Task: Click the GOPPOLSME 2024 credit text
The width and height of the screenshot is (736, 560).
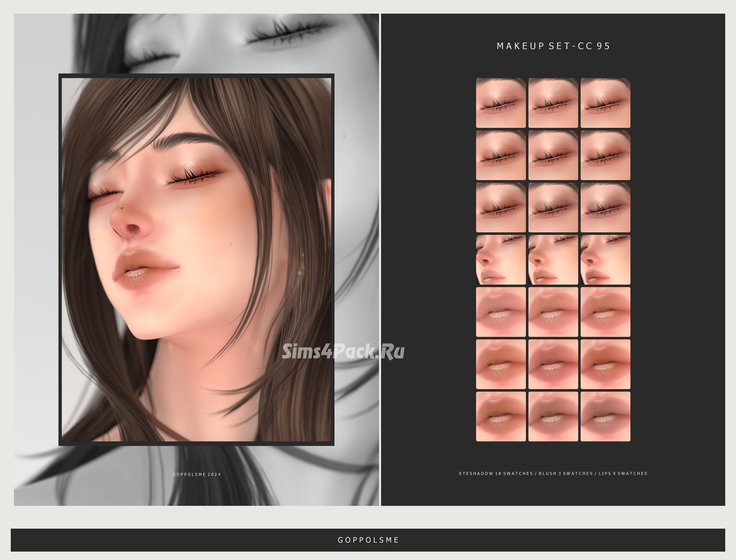Action: 196,474
